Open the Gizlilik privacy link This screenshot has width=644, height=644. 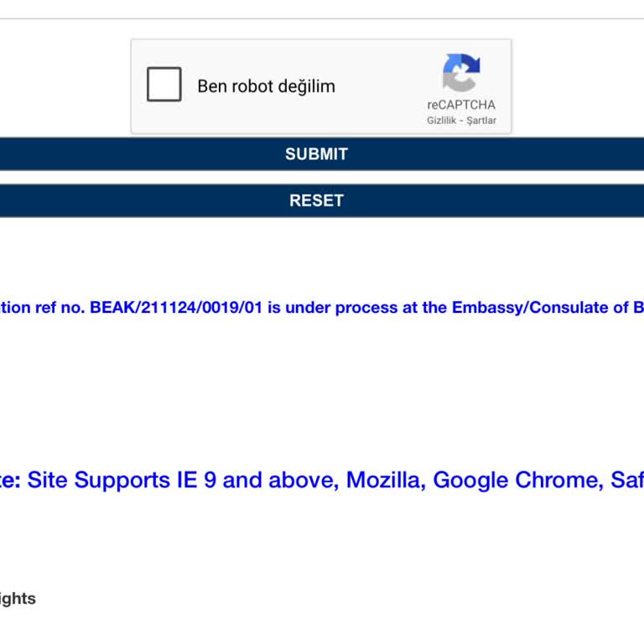442,121
